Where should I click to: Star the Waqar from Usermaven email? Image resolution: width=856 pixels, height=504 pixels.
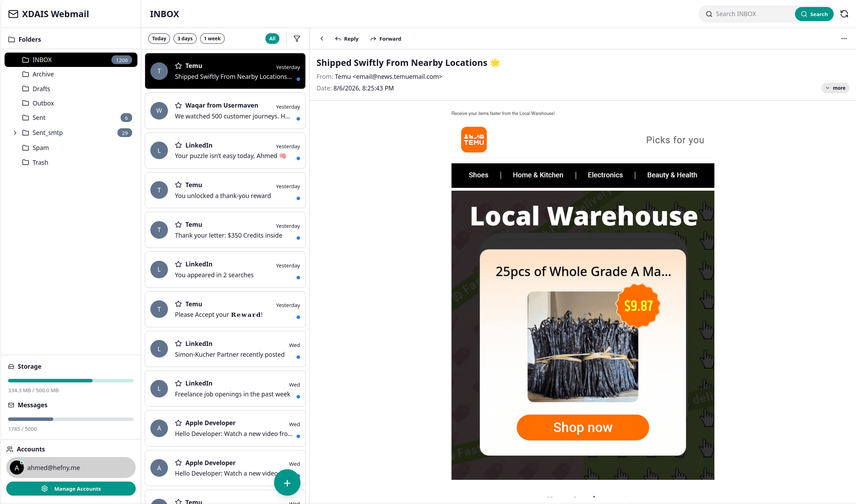coord(178,105)
